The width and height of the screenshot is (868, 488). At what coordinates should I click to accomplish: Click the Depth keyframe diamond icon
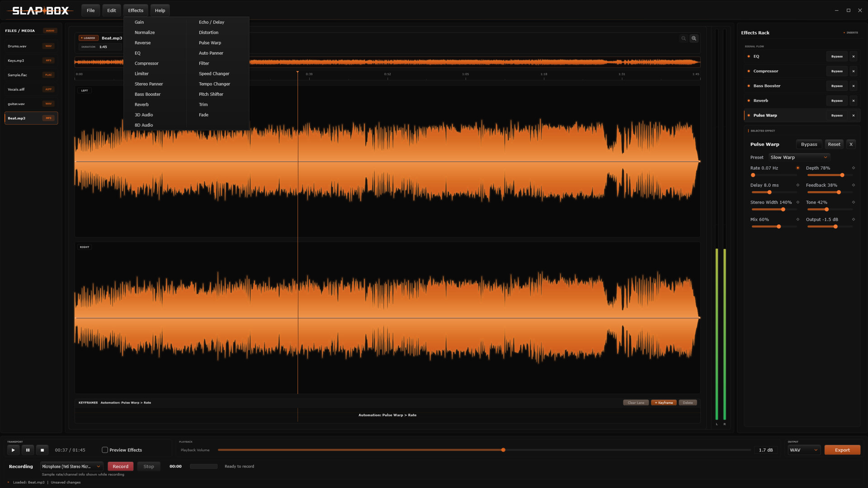tap(854, 168)
